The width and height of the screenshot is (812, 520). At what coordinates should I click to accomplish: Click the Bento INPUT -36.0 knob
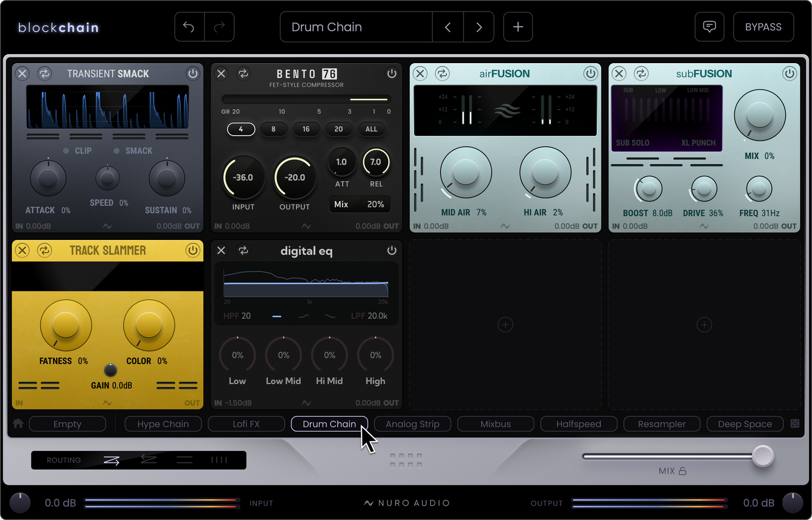(x=243, y=177)
